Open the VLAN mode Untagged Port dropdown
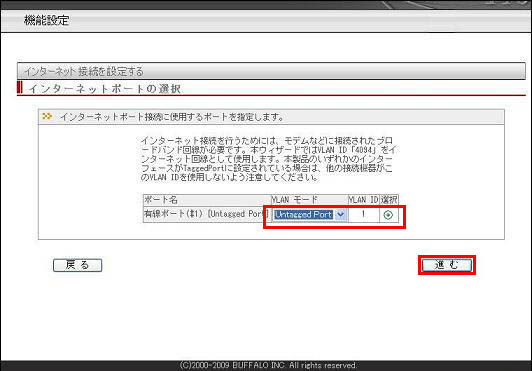Viewport: 532px width, 371px height. pos(309,215)
